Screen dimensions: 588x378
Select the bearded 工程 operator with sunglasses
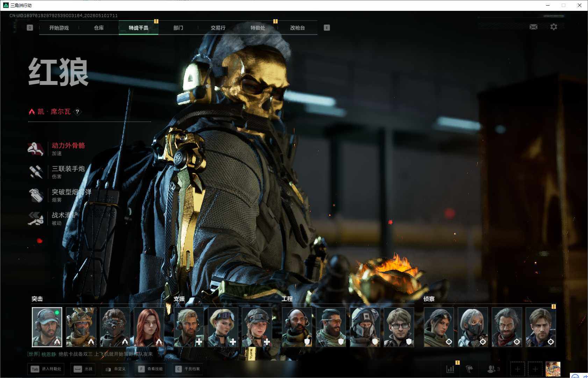[x=331, y=327]
